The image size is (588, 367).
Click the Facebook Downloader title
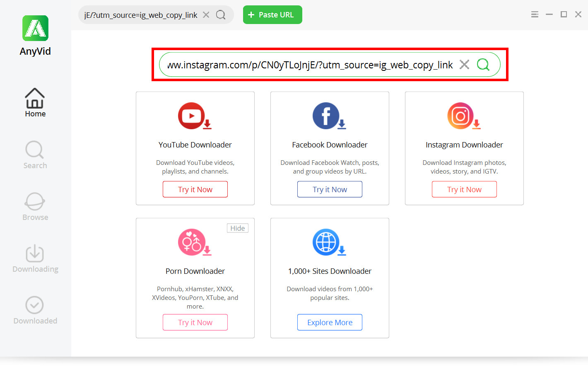pos(330,145)
